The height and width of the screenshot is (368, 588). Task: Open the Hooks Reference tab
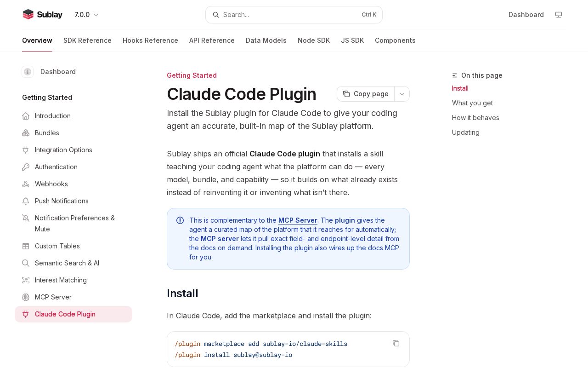pyautogui.click(x=150, y=40)
